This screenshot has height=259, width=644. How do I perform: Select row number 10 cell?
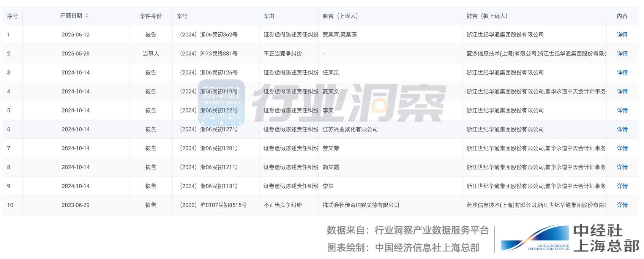(x=10, y=205)
